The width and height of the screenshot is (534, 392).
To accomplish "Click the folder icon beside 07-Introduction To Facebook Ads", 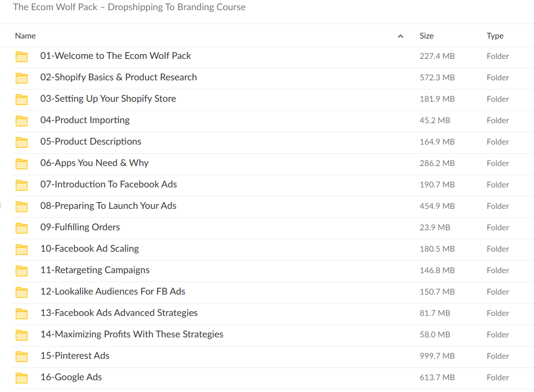I will click(x=21, y=184).
